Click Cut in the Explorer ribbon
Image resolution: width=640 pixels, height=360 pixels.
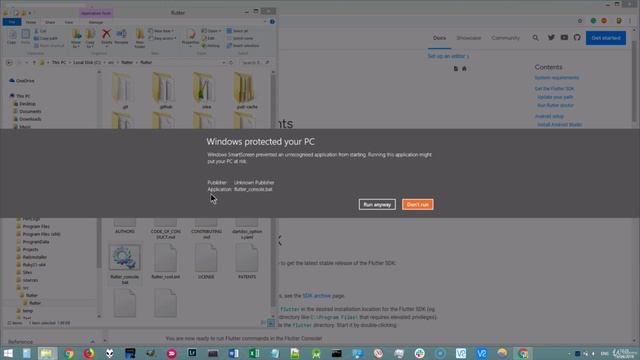click(x=40, y=31)
